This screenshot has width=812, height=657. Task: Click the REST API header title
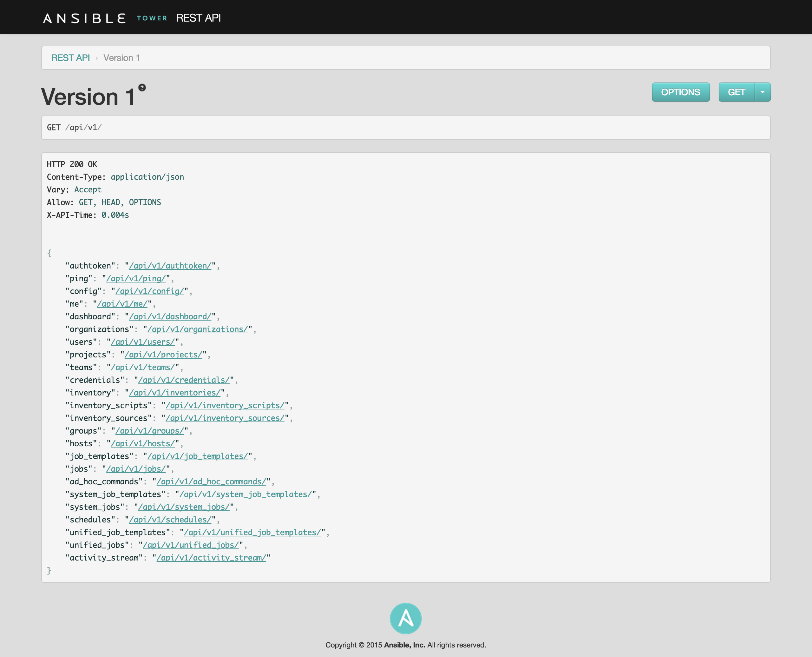tap(198, 18)
